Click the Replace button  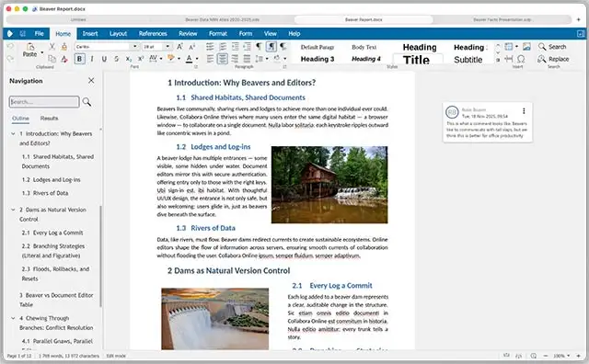(553, 59)
